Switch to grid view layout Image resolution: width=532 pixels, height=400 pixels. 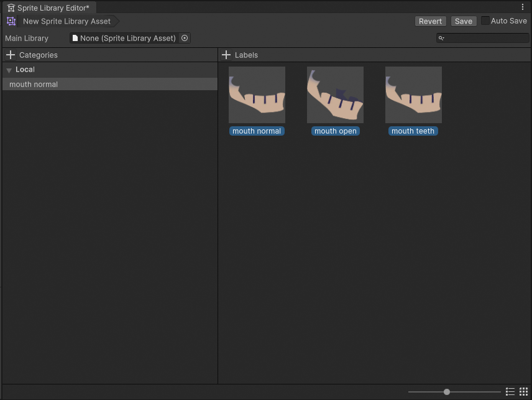pyautogui.click(x=524, y=392)
